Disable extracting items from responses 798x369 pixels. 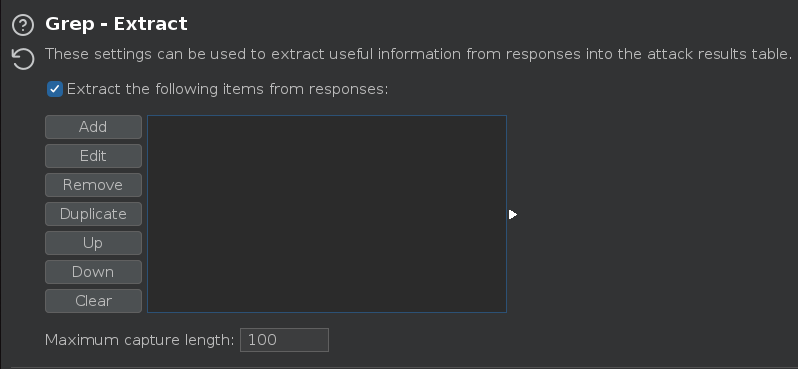tap(55, 90)
